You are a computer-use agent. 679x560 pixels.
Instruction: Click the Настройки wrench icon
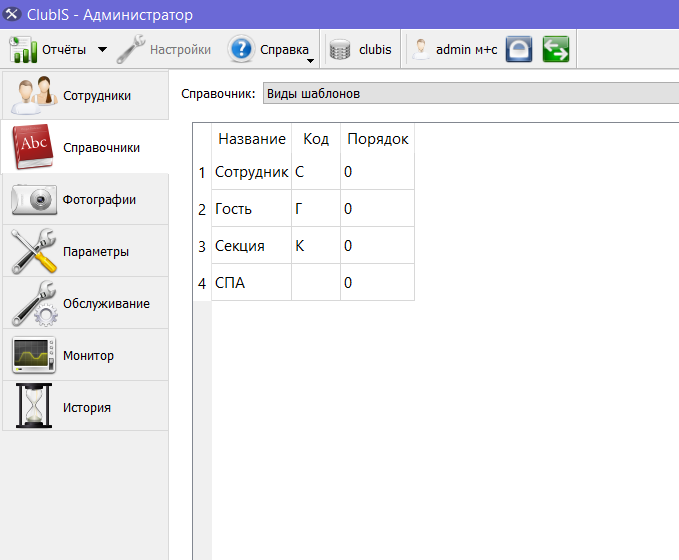(131, 49)
